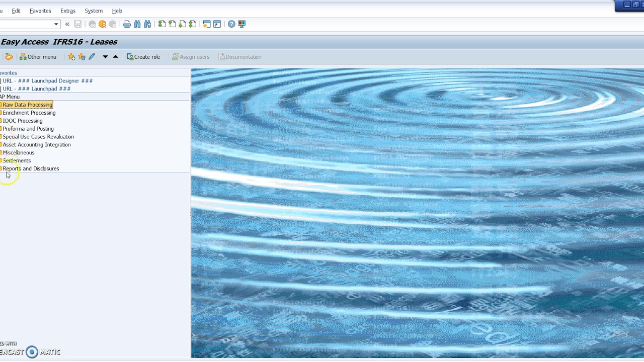Select Settlements folder

17,161
